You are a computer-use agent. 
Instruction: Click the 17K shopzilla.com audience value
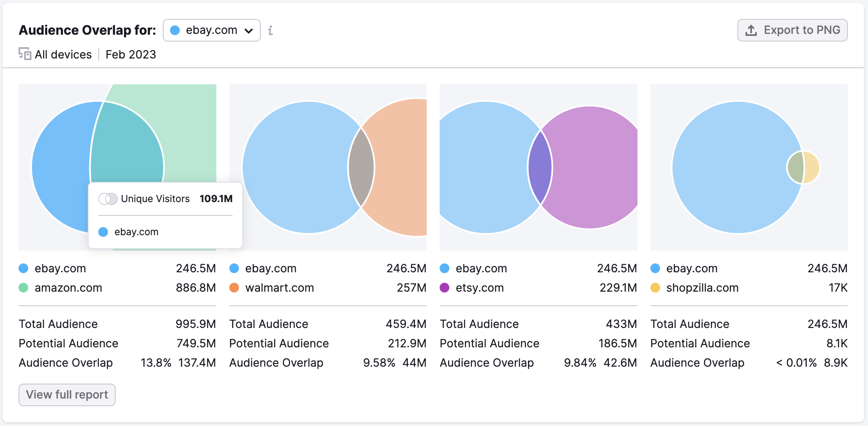[x=838, y=288]
